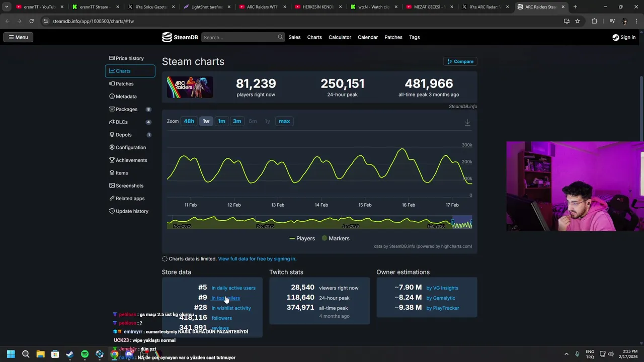Open the SteamDB Menu button
644x362 pixels.
(18, 37)
